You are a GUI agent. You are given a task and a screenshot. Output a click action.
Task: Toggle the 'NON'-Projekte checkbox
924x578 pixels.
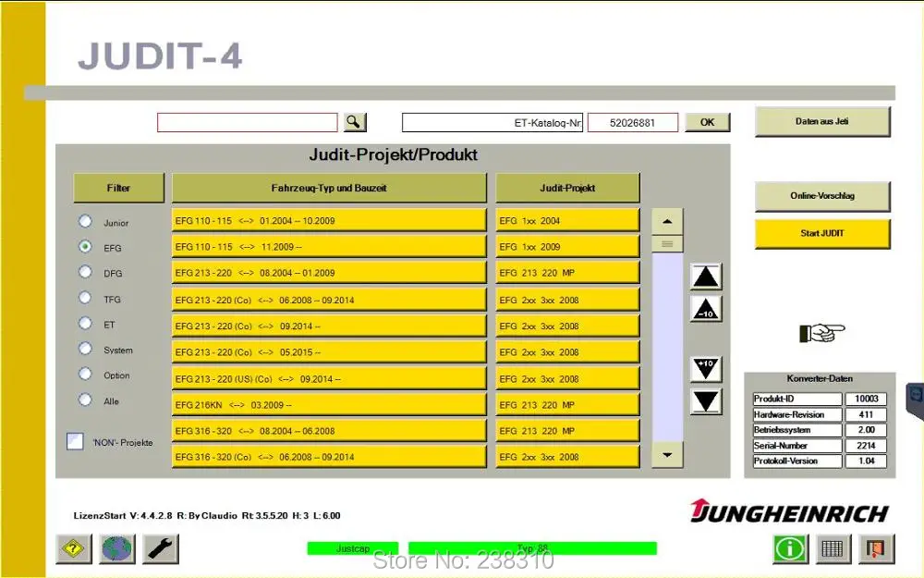coord(75,441)
